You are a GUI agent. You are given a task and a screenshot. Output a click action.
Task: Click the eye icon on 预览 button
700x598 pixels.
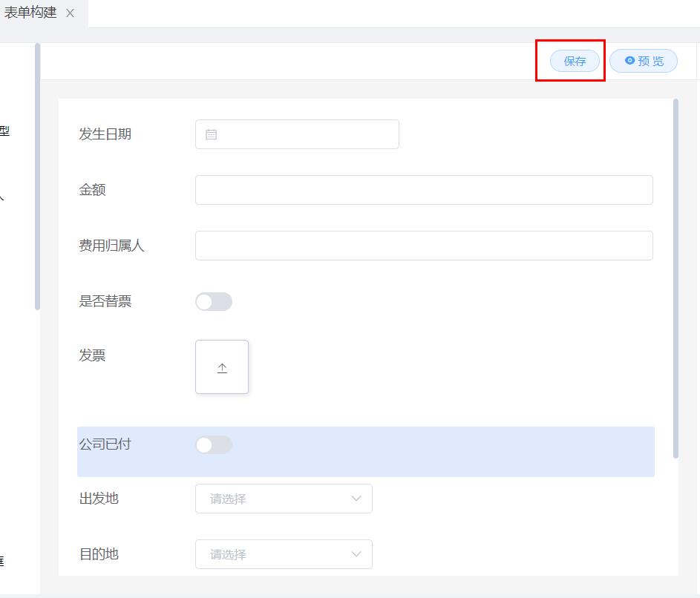pyautogui.click(x=629, y=61)
